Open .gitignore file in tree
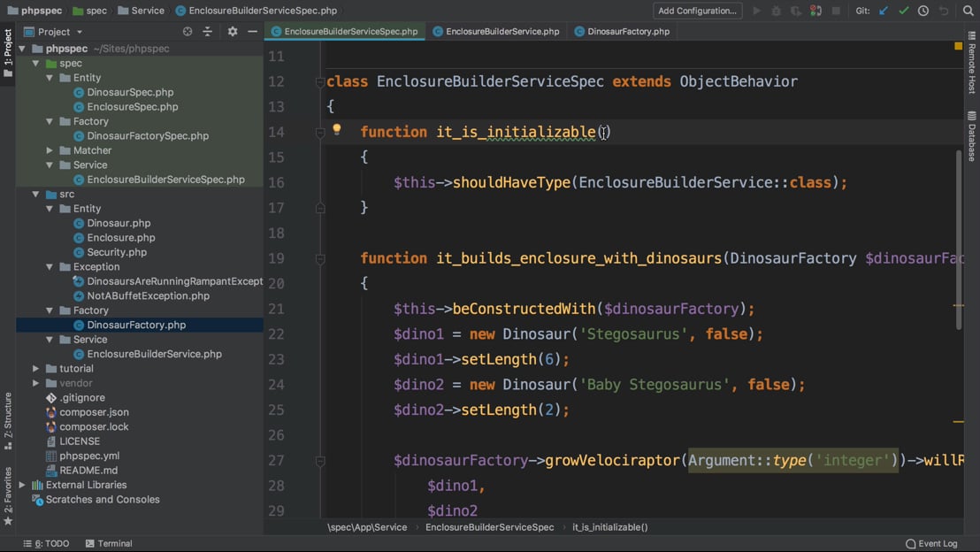Viewport: 980px width, 552px height. point(82,398)
